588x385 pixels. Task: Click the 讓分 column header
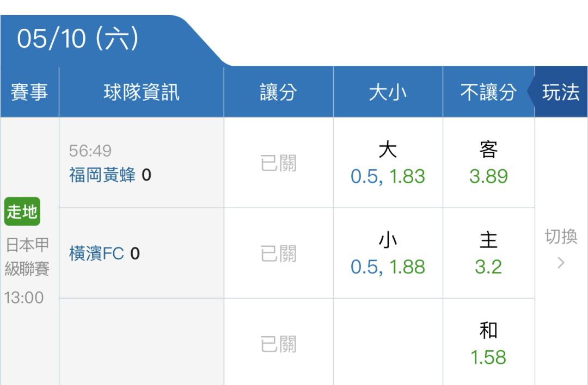click(x=278, y=92)
